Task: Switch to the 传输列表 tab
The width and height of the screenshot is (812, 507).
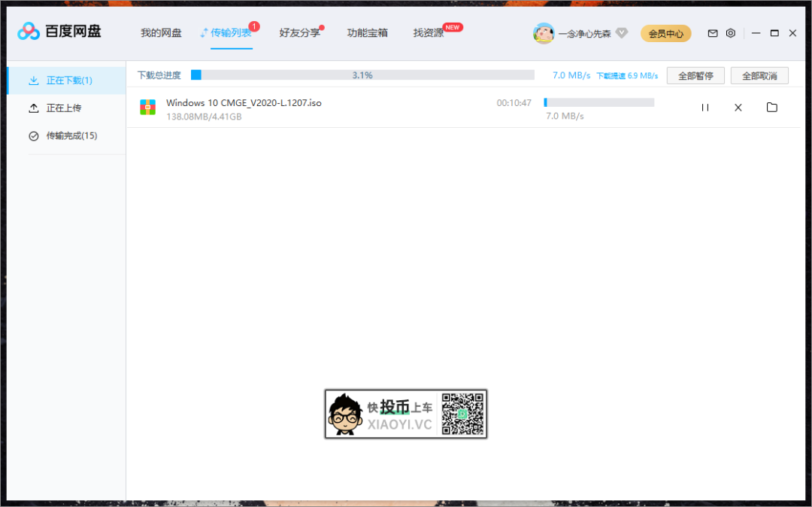Action: coord(231,32)
